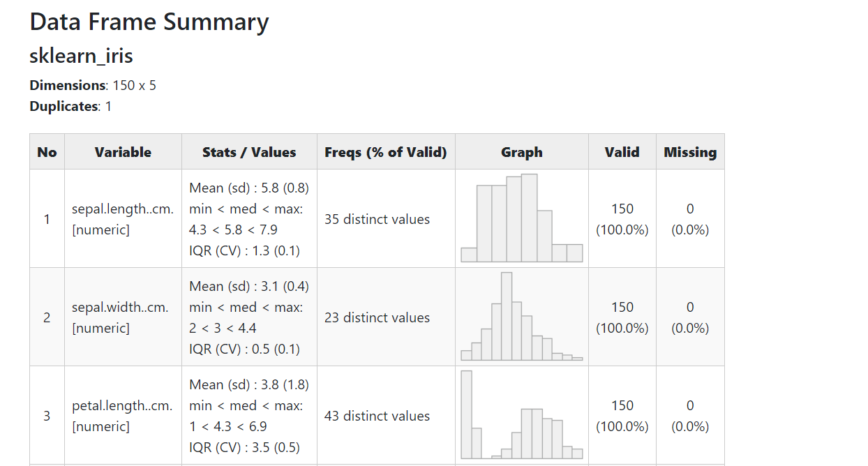Click the Duplicates: 1 text
Viewport: 868px width, 466px height.
pyautogui.click(x=70, y=107)
